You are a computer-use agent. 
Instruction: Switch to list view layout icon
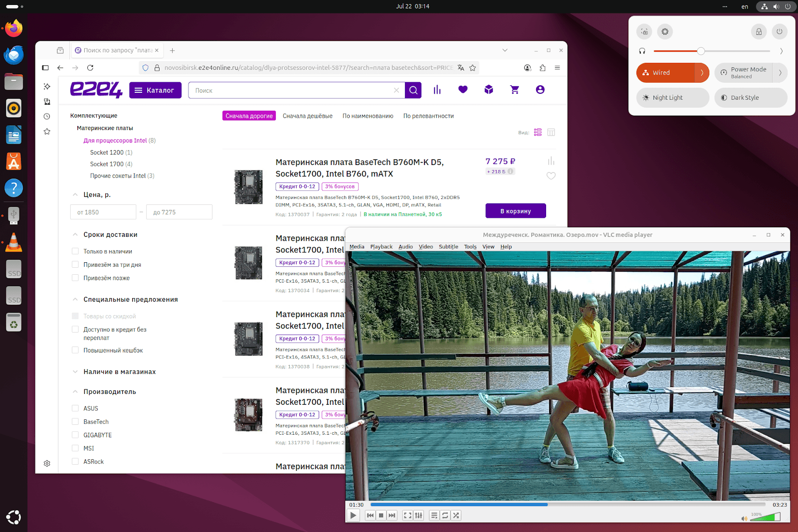click(x=538, y=132)
